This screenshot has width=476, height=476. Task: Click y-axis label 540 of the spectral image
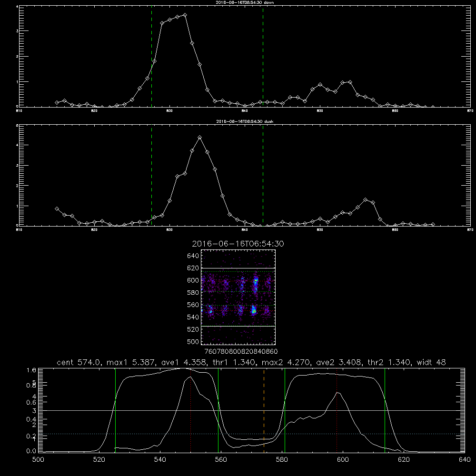[193, 317]
